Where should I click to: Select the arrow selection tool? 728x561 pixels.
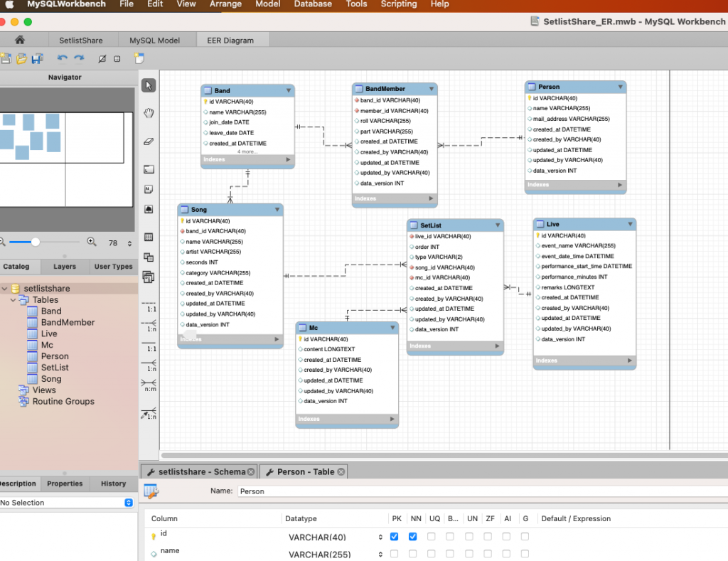tap(149, 85)
